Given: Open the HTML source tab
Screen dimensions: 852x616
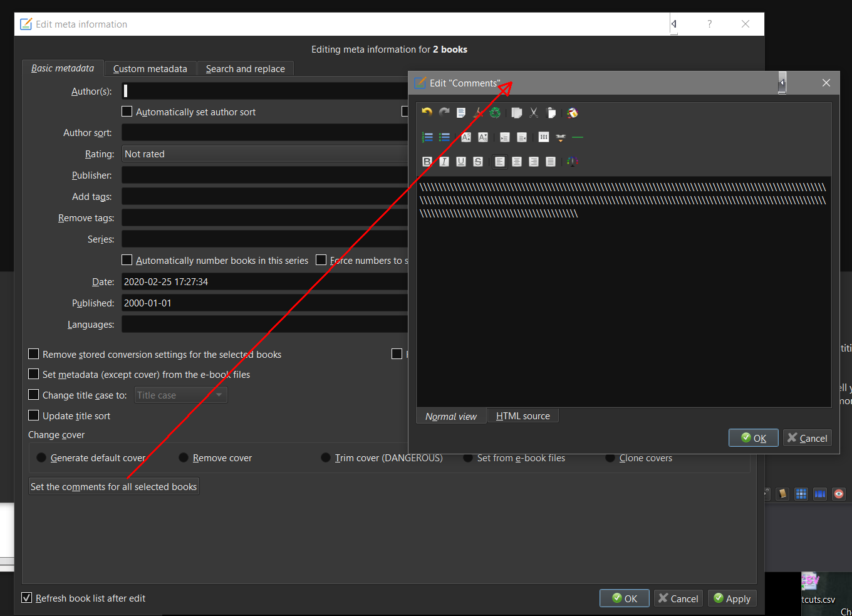Looking at the screenshot, I should tap(523, 416).
